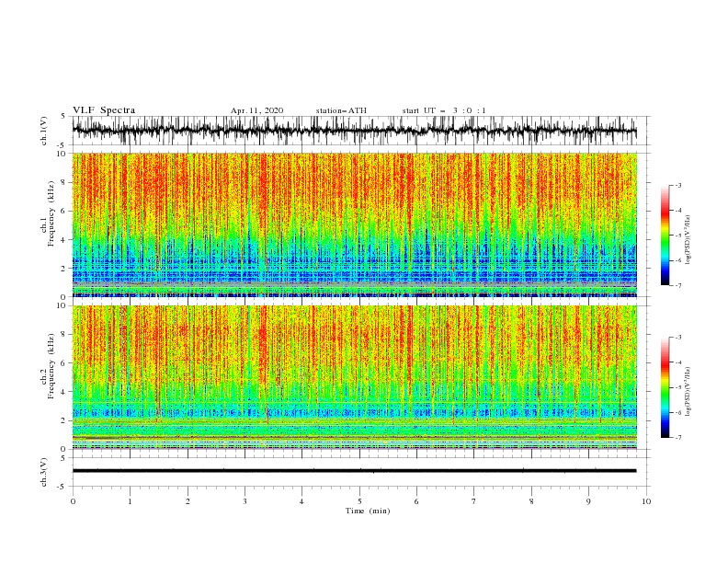The image size is (728, 563).
Task: Click the "ch.1(V)" waveform axis label
Action: coord(44,131)
